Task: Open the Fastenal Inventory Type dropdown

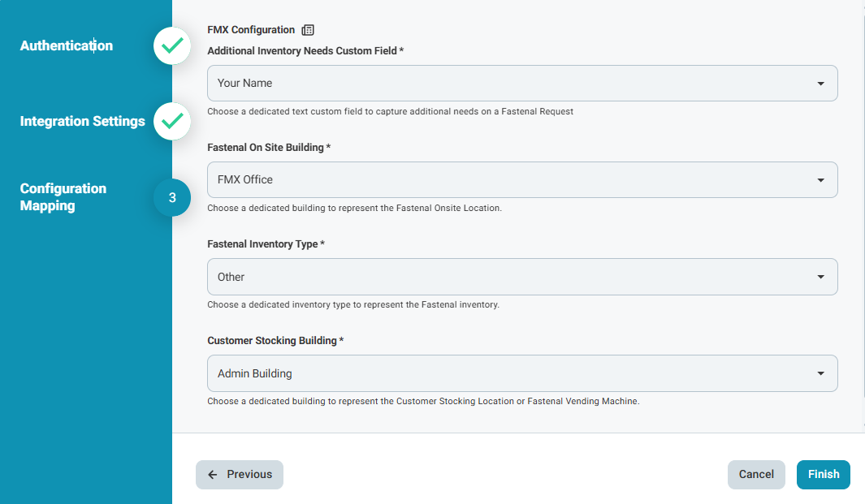Action: click(x=522, y=277)
